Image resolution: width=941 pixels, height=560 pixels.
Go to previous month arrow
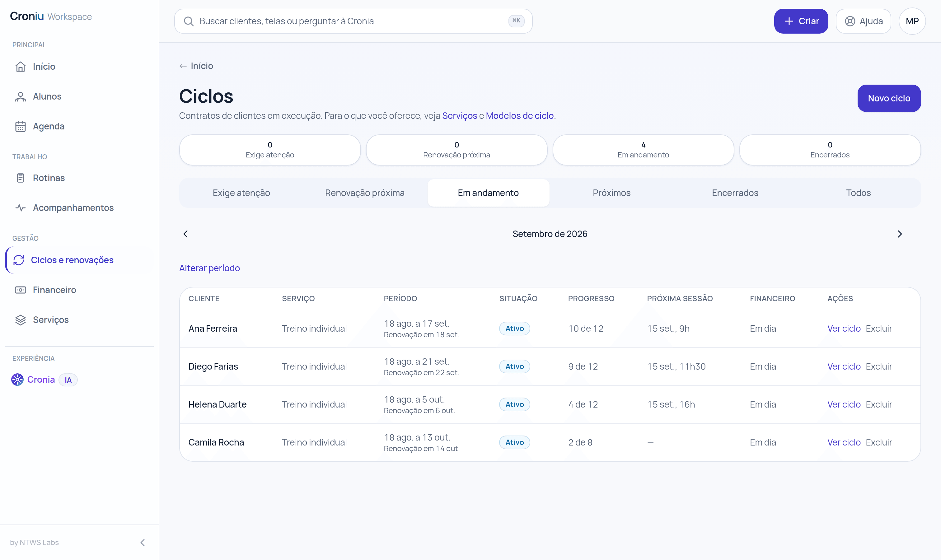(x=185, y=234)
